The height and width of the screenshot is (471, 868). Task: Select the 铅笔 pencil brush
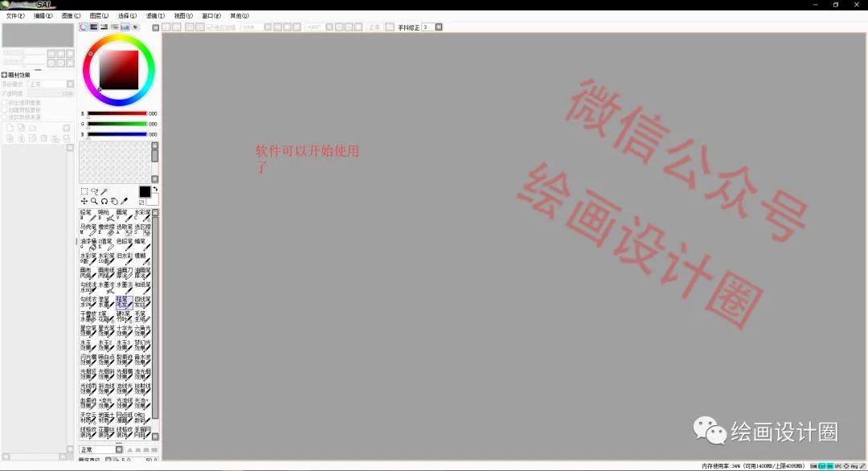[x=88, y=215]
